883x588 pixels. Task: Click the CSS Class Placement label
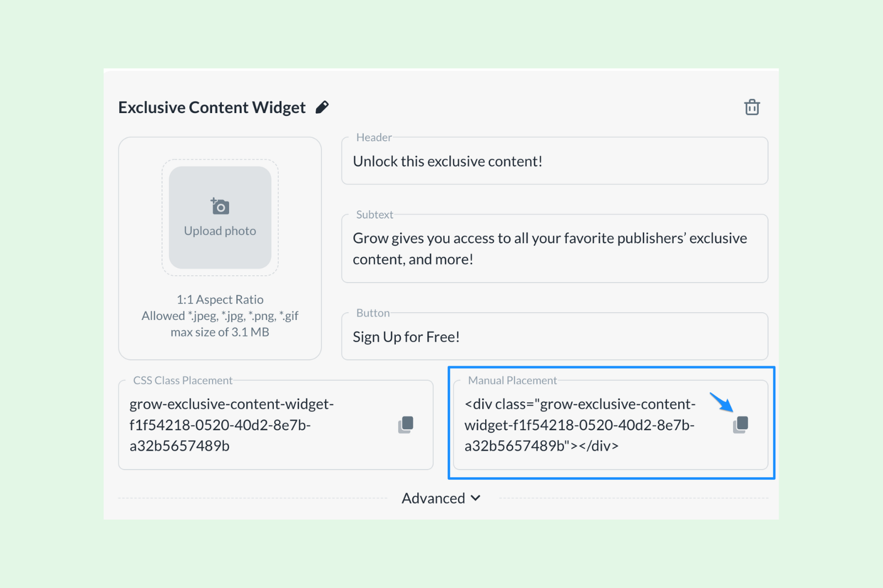183,381
